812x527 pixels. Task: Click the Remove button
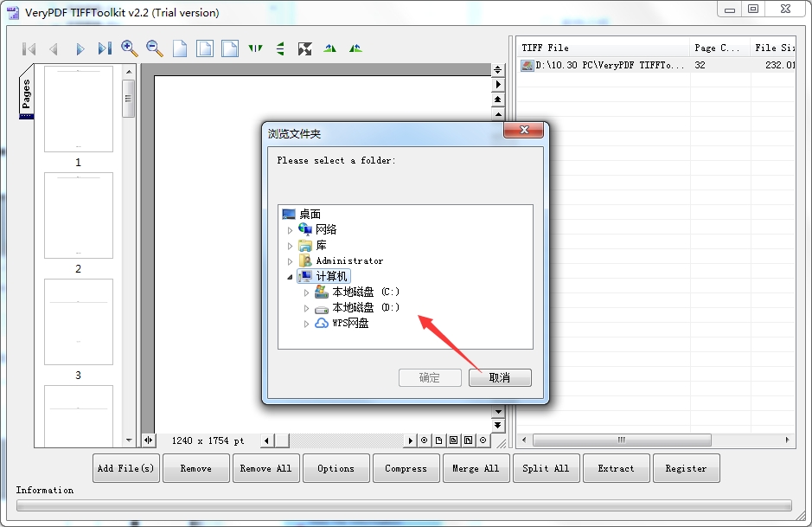pos(195,468)
